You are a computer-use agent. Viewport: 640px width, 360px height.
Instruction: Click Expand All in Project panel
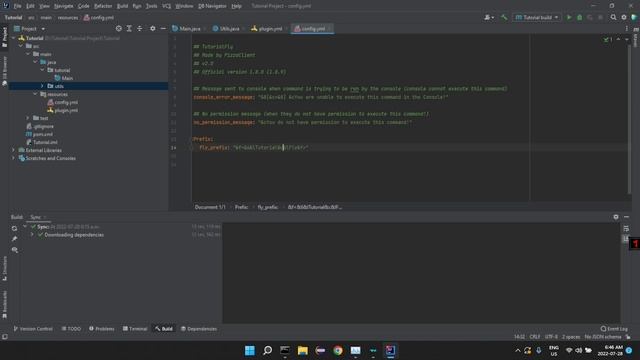pyautogui.click(x=129, y=29)
